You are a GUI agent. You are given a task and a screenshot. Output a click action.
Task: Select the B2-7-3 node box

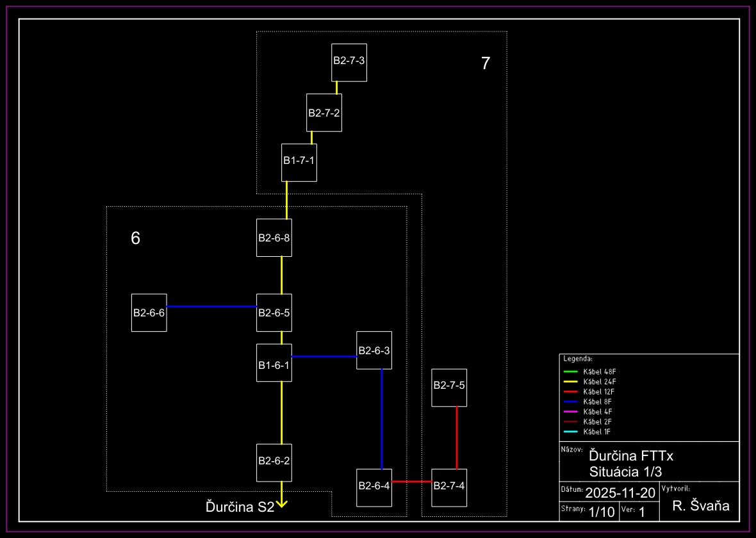pyautogui.click(x=349, y=62)
